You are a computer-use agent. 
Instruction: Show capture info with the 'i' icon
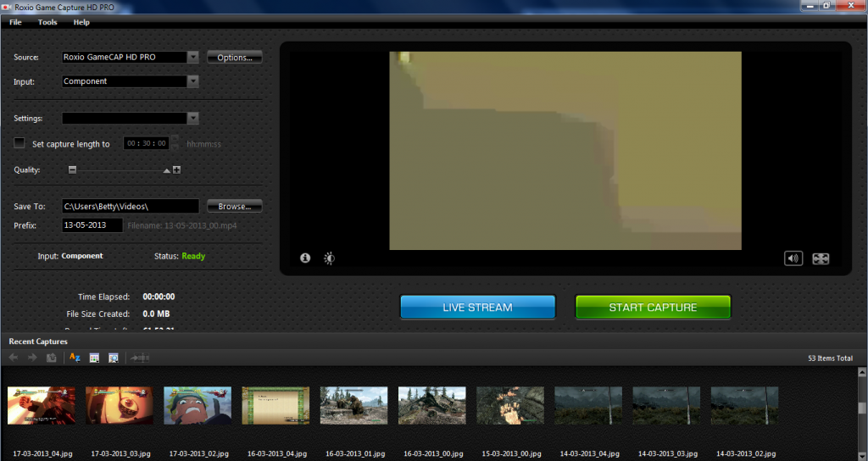[x=305, y=258]
